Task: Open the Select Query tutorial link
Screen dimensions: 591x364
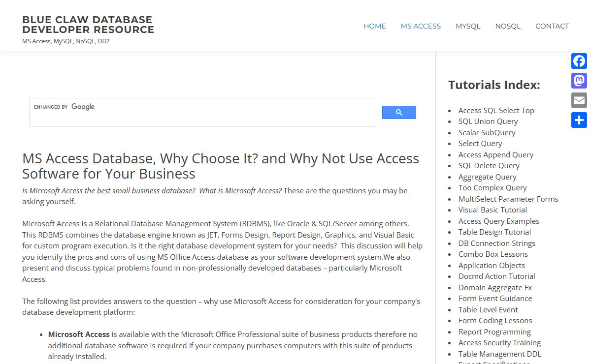Action: point(480,144)
